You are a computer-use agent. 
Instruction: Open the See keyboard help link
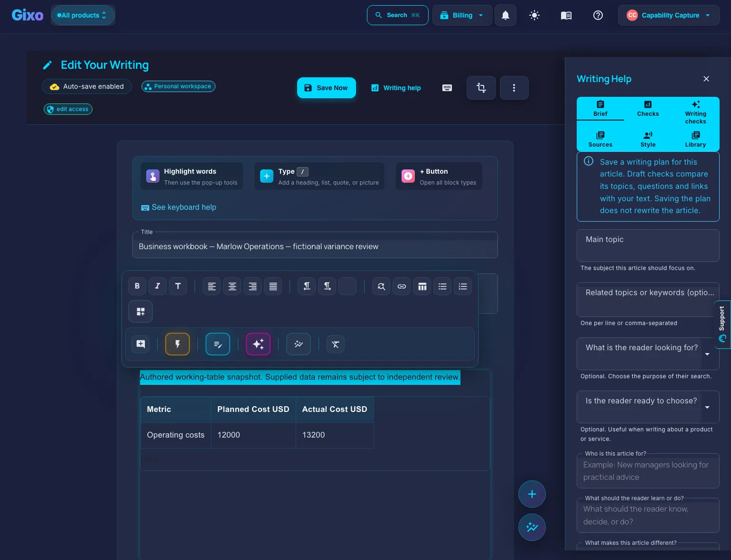click(179, 207)
